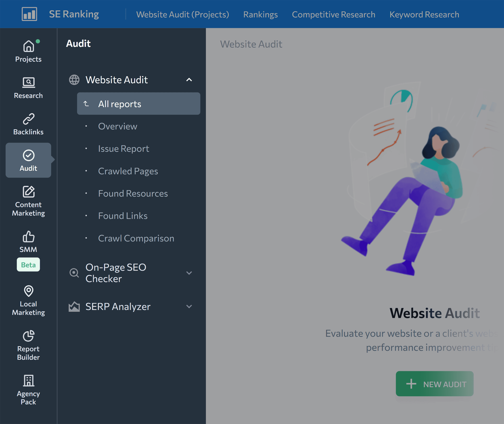
Task: Open the Issue Report page
Action: pyautogui.click(x=123, y=148)
